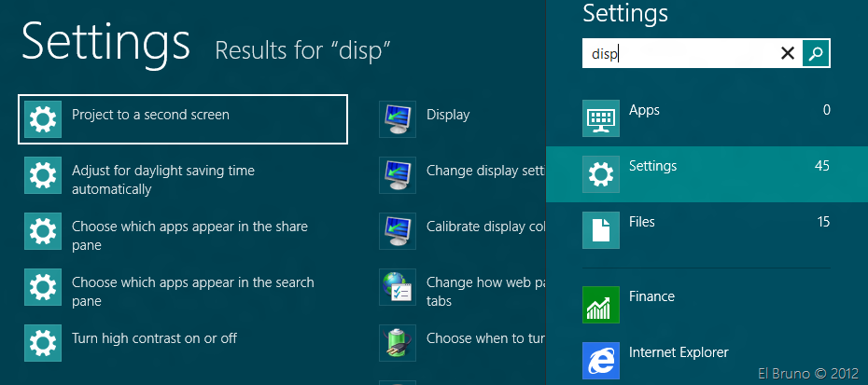The height and width of the screenshot is (385, 868).
Task: Click the magnifier search button
Action: click(x=816, y=54)
